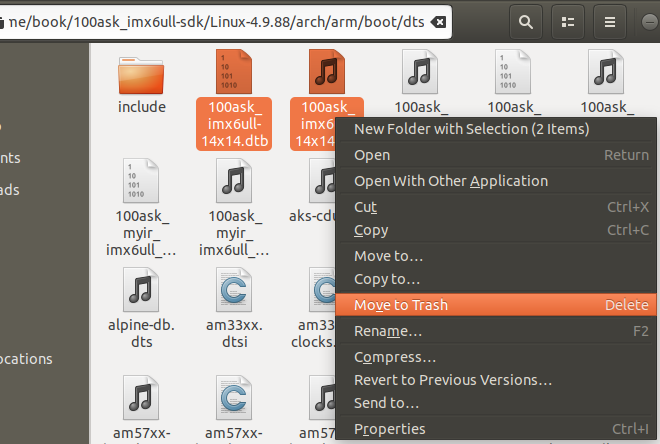This screenshot has width=660, height=444.
Task: Clear the path bar with the X icon
Action: tap(439, 22)
